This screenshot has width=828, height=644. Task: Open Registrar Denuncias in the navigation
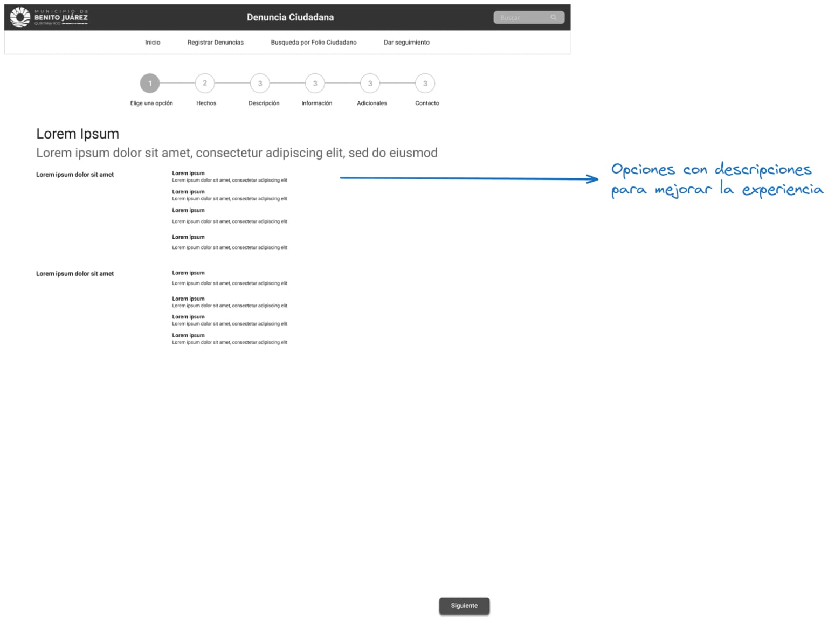pyautogui.click(x=215, y=43)
